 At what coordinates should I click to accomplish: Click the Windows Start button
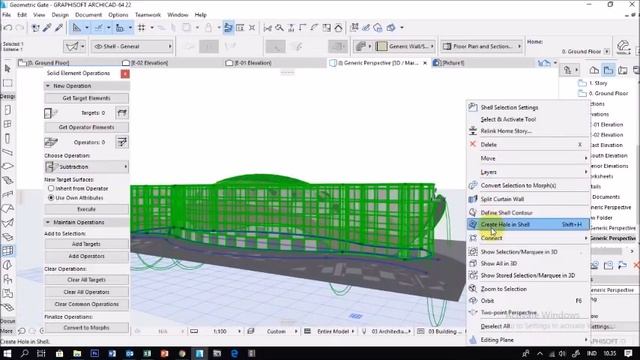tap(7, 353)
